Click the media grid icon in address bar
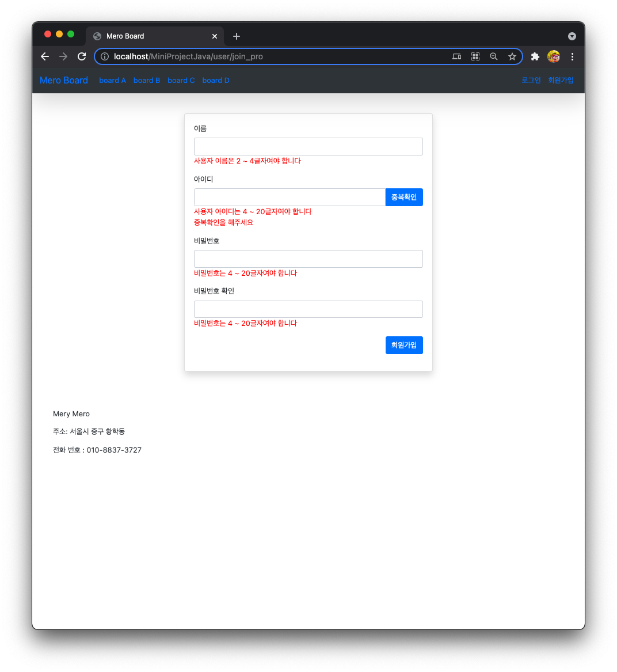 pos(475,56)
